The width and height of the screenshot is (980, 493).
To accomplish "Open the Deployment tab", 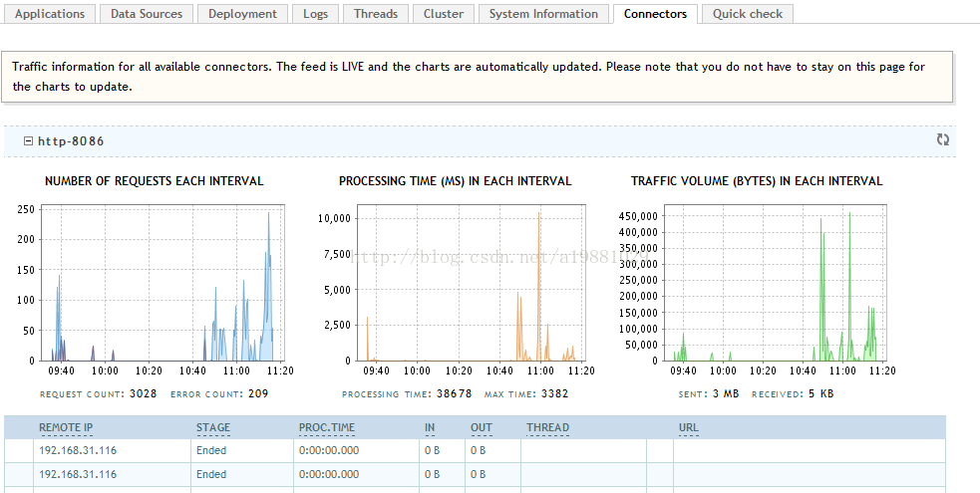I will pyautogui.click(x=242, y=14).
